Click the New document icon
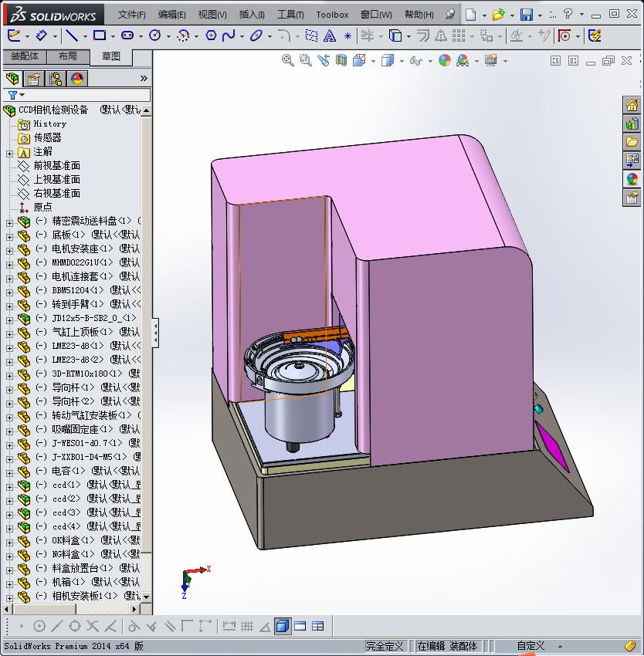Viewport: 644px width, 656px height. point(471,15)
